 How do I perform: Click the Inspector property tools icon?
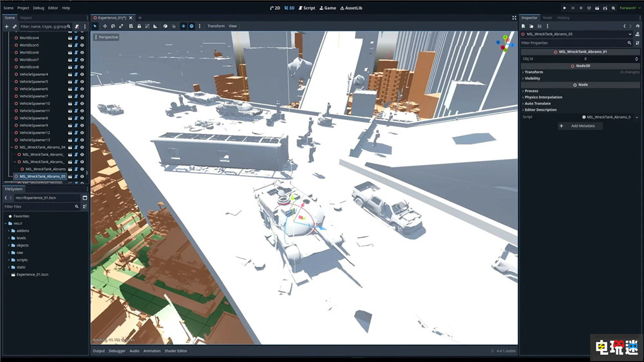point(638,43)
